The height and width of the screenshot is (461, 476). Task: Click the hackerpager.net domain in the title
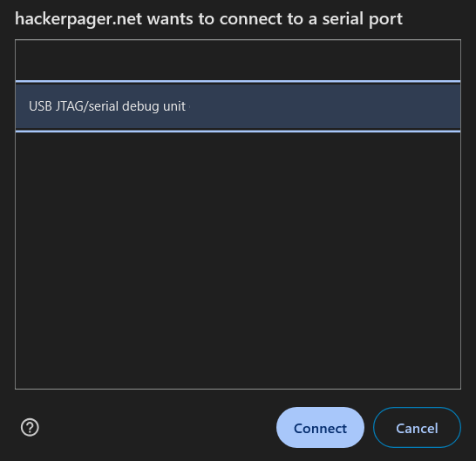click(78, 19)
